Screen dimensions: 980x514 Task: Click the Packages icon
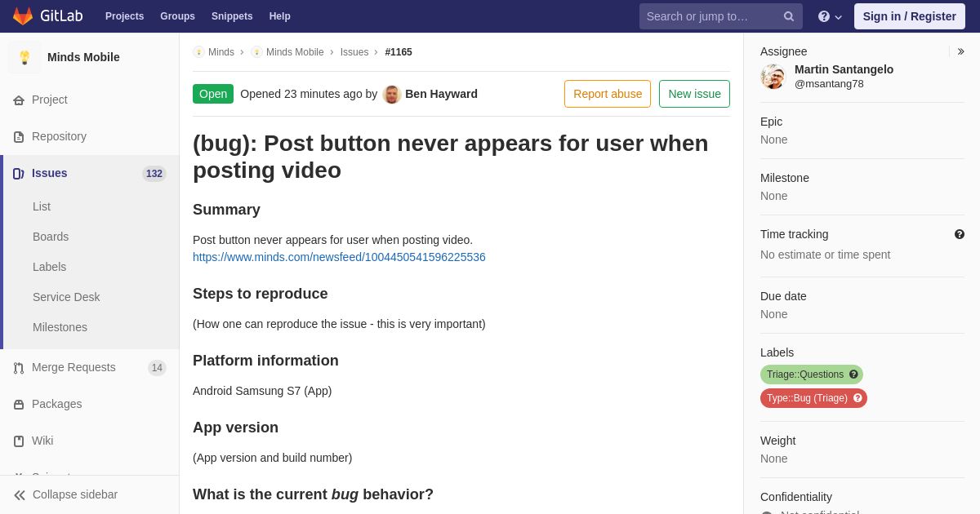pos(19,405)
